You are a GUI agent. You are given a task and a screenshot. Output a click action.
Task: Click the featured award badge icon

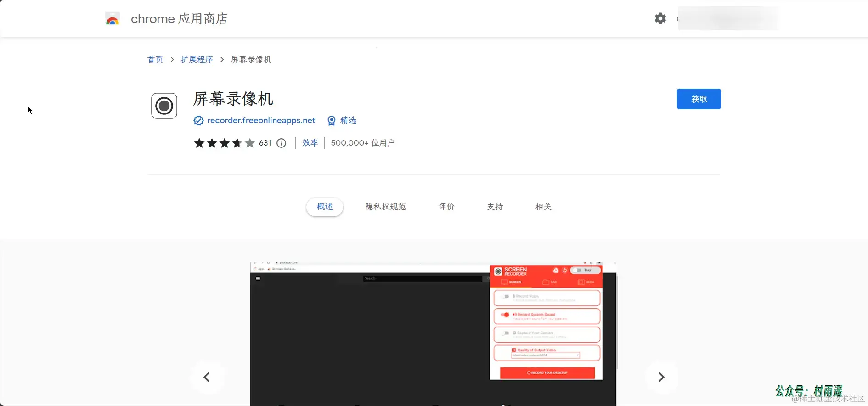(331, 120)
